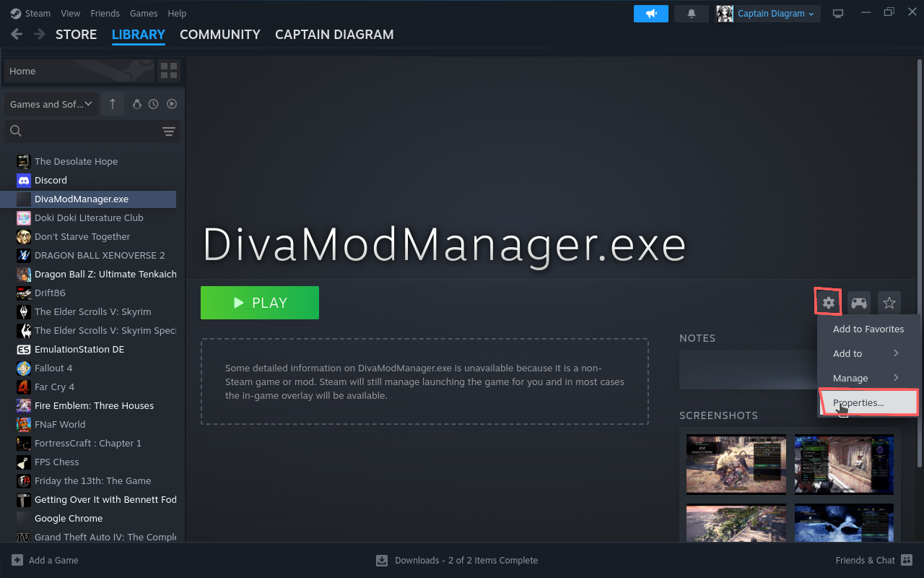Open the bottom-left landscape screenshot thumbnail

(x=736, y=522)
